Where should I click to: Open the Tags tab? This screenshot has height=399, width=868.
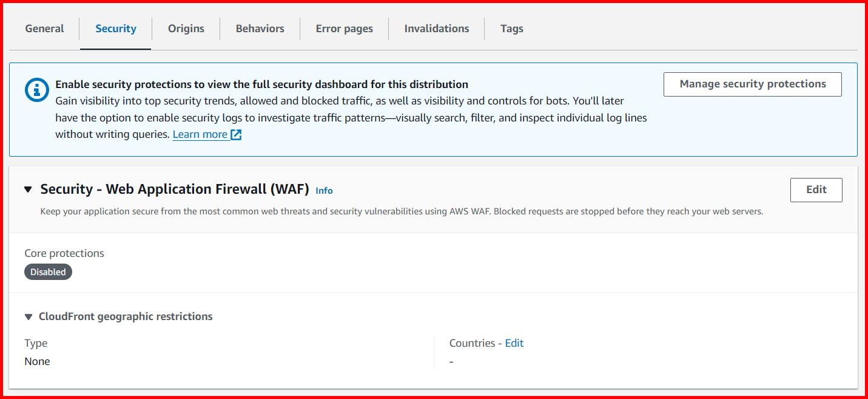point(511,28)
